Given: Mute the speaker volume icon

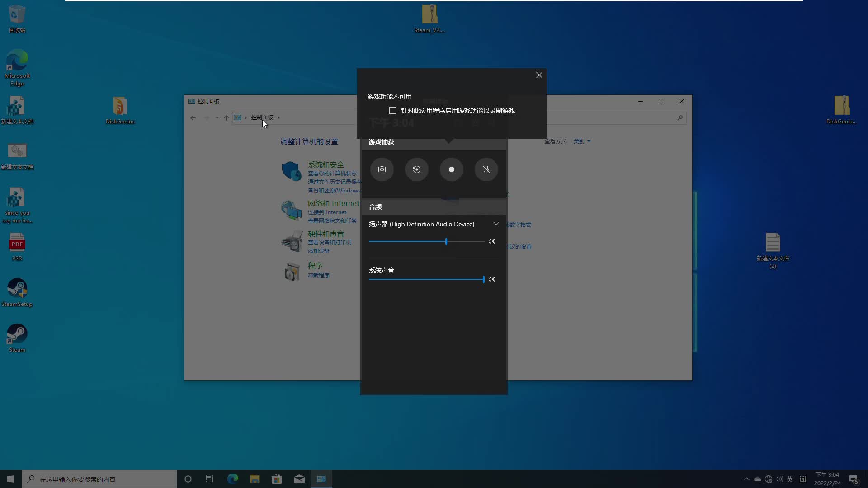Looking at the screenshot, I should click(x=492, y=241).
